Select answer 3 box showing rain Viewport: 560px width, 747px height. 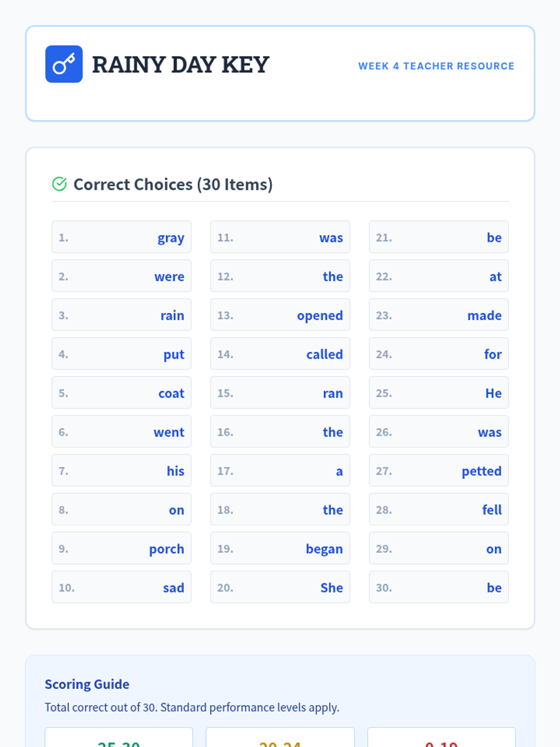(x=121, y=315)
